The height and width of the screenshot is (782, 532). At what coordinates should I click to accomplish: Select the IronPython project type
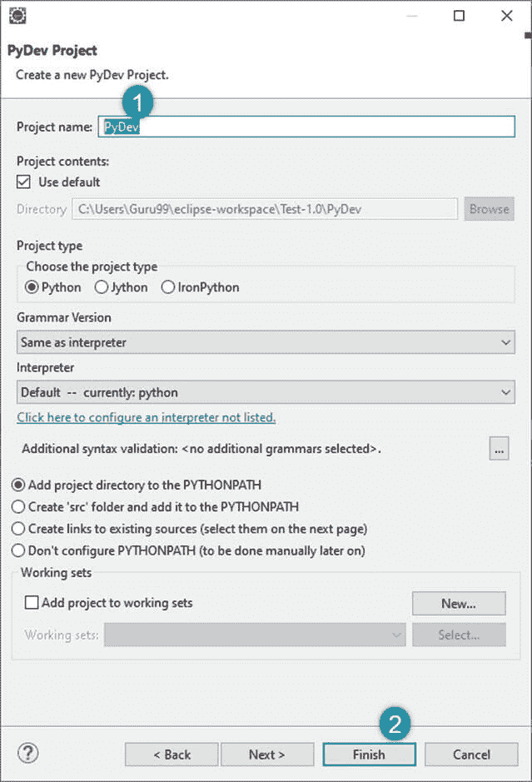tap(201, 287)
